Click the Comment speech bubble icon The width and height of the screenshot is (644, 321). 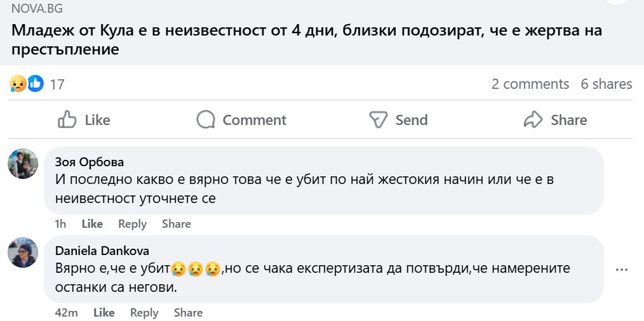point(206,120)
